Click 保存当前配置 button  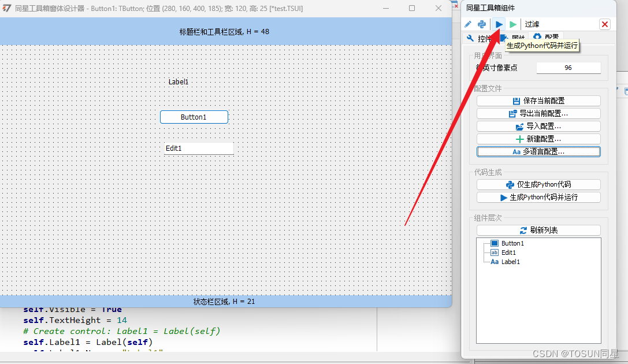(x=538, y=101)
